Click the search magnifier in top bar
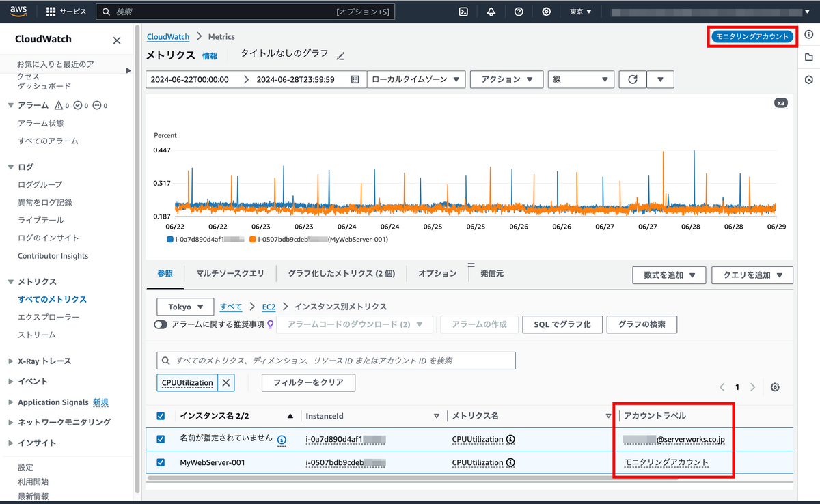Viewport: 820px width, 504px height. tap(105, 12)
